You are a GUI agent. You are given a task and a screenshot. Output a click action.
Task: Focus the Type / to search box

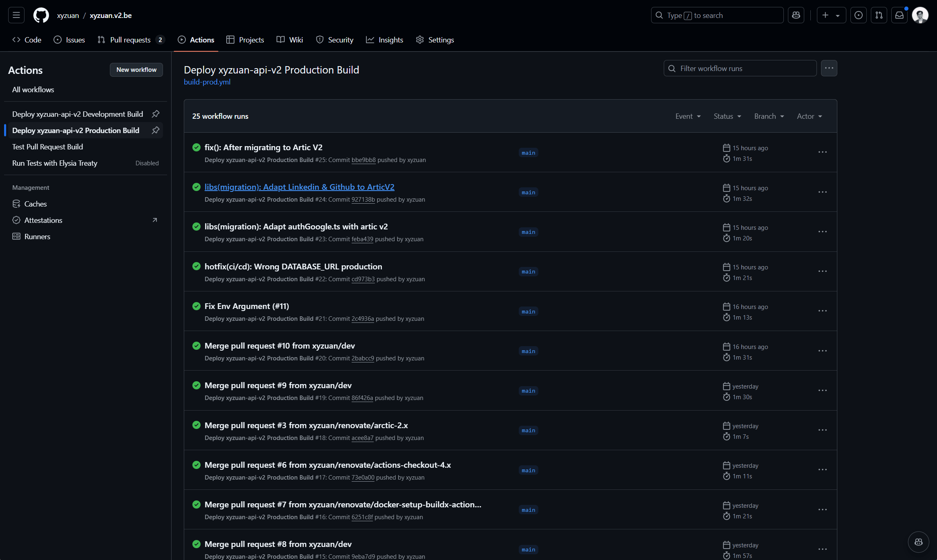click(x=717, y=15)
